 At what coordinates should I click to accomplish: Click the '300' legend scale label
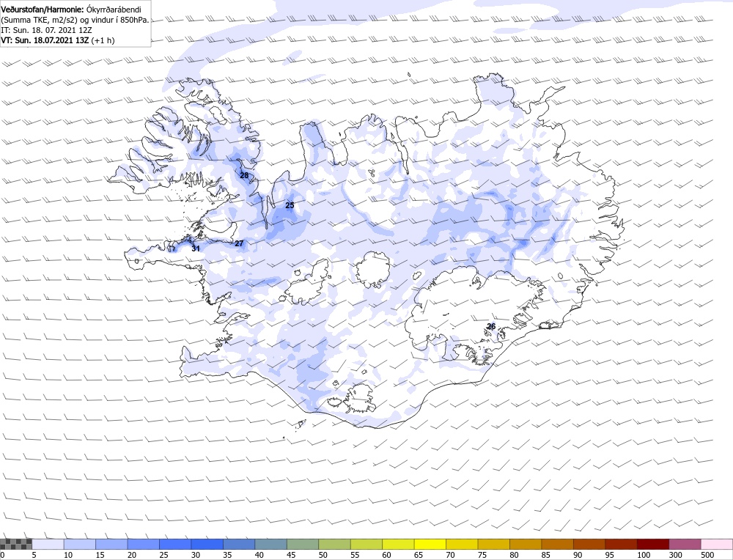click(x=676, y=555)
